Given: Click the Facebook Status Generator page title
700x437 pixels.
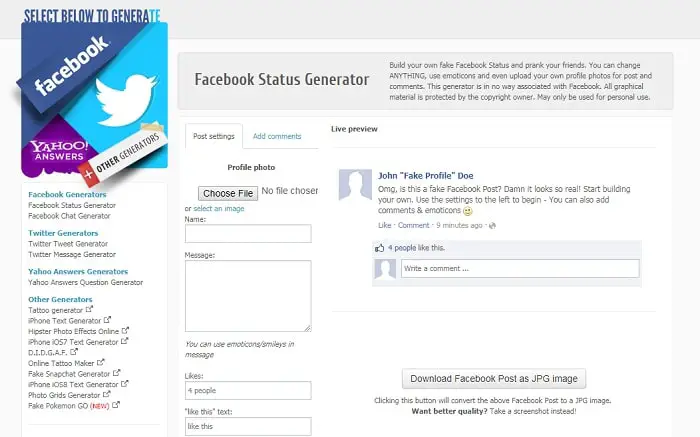Looking at the screenshot, I should [x=282, y=79].
